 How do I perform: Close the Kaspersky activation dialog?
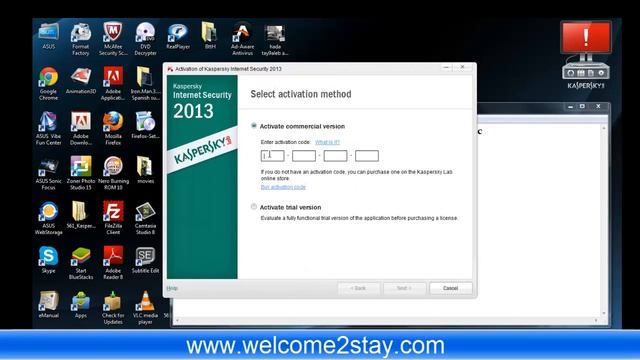tap(462, 67)
